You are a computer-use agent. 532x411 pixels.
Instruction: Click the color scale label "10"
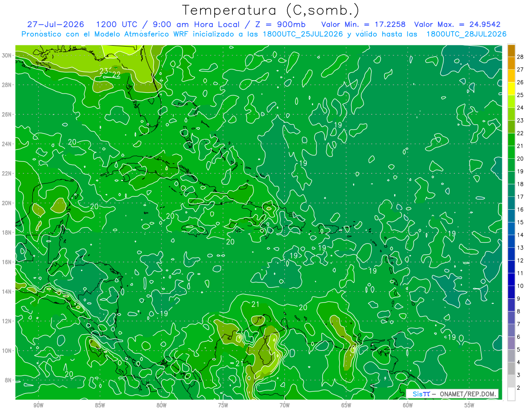tap(520, 286)
